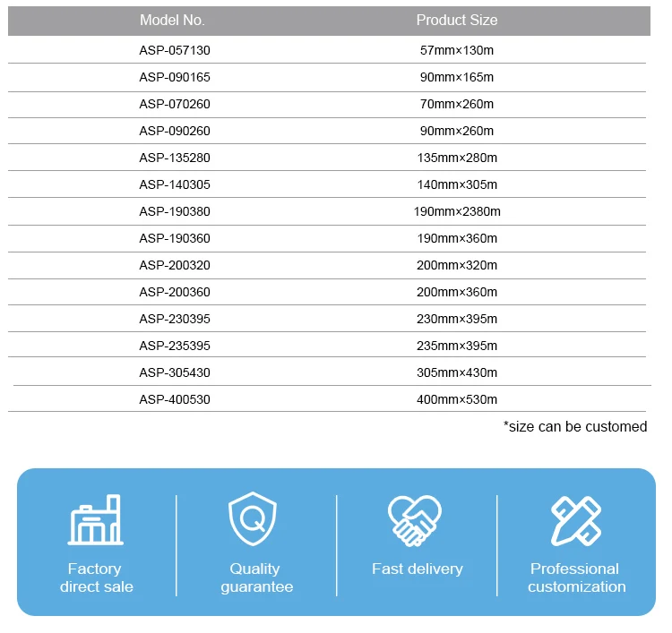Click size value 200mm×360m
This screenshot has height=633, width=672.
point(457,292)
